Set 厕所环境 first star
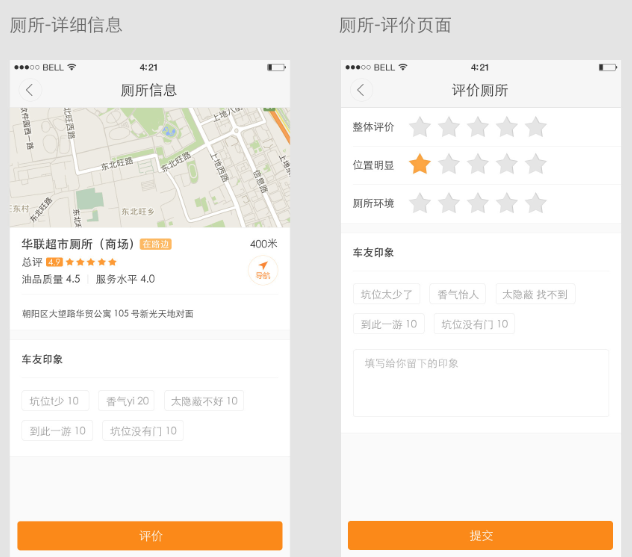Screen dimensions: 632x557 (420, 203)
